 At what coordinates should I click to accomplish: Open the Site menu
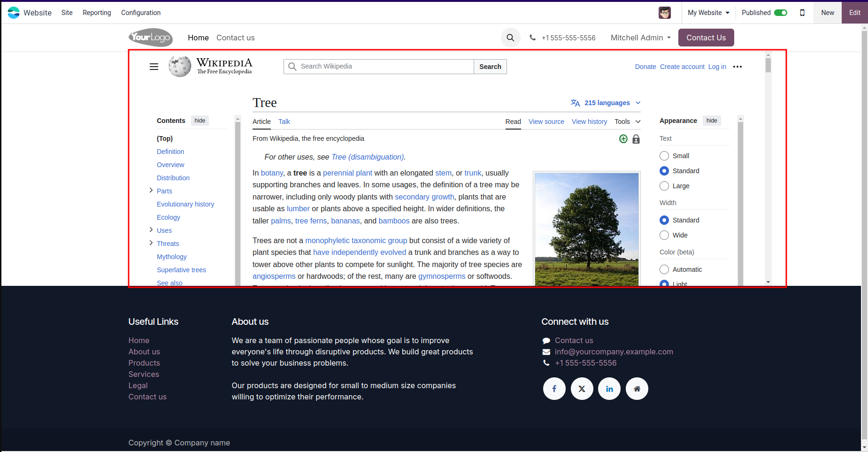pyautogui.click(x=67, y=13)
